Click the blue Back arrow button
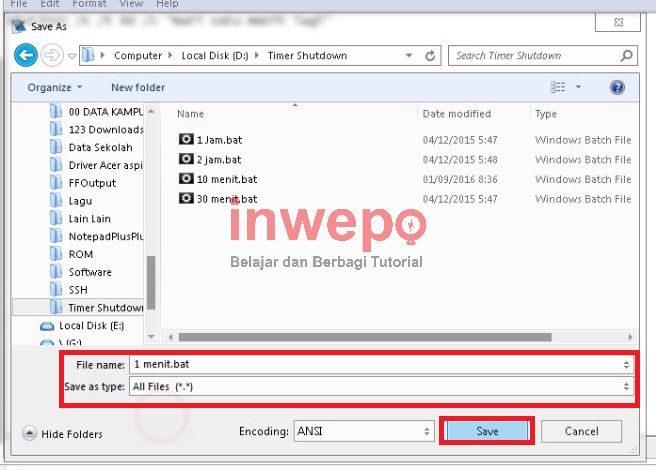656x470 pixels. point(26,55)
